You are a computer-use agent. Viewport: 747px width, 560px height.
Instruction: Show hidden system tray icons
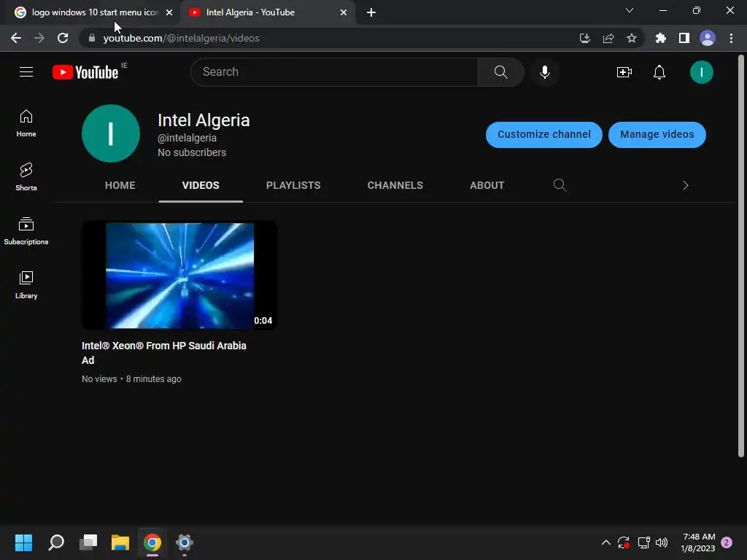606,542
